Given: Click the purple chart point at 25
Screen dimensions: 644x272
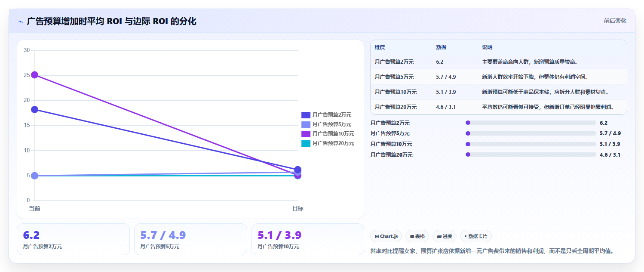Looking at the screenshot, I should point(35,75).
